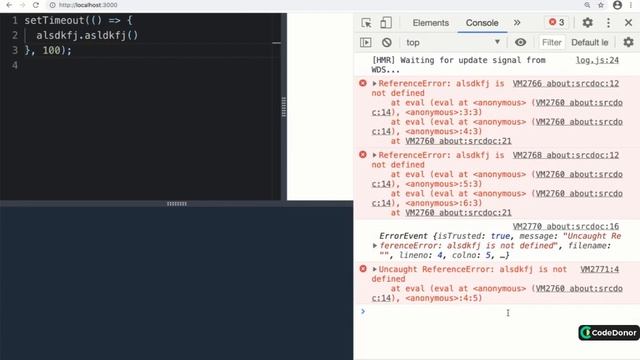The image size is (640, 360).
Task: Click the second error's red icon
Action: click(x=363, y=155)
